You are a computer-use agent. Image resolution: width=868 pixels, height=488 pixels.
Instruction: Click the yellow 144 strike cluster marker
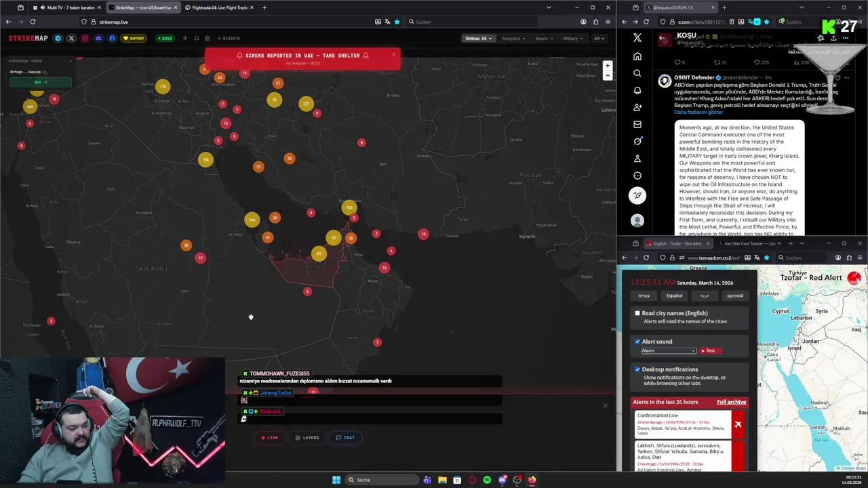[252, 220]
